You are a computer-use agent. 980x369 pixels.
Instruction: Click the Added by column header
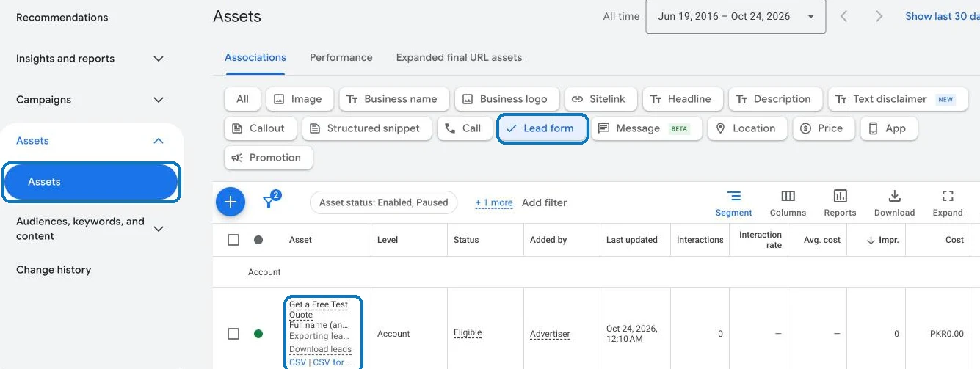[x=548, y=240]
